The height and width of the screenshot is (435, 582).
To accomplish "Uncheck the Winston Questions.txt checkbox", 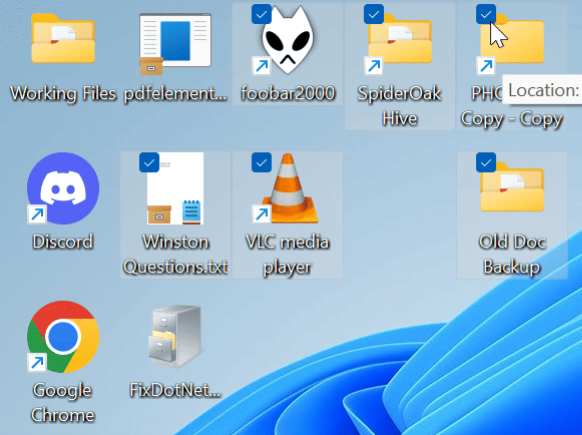I will tap(149, 163).
